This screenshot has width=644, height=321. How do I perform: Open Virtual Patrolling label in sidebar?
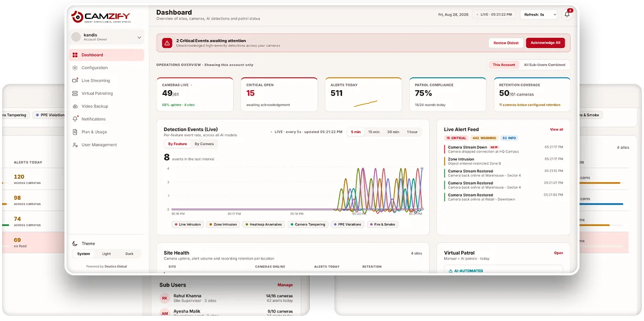coord(97,93)
